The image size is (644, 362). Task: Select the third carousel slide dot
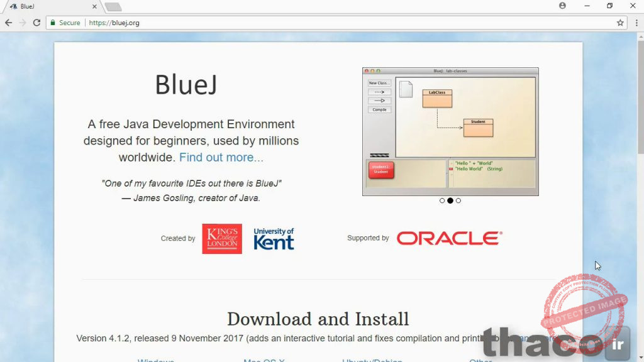tap(458, 200)
